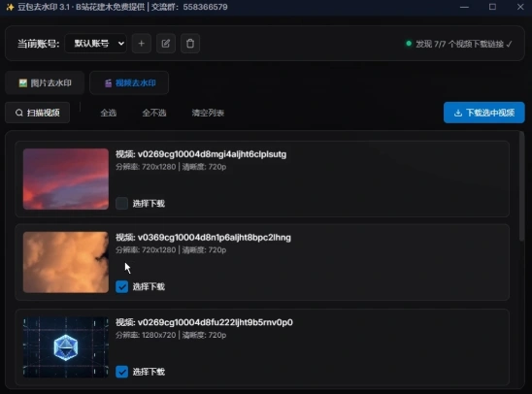Click the green status dot indicator
The width and height of the screenshot is (532, 394).
pyautogui.click(x=409, y=44)
